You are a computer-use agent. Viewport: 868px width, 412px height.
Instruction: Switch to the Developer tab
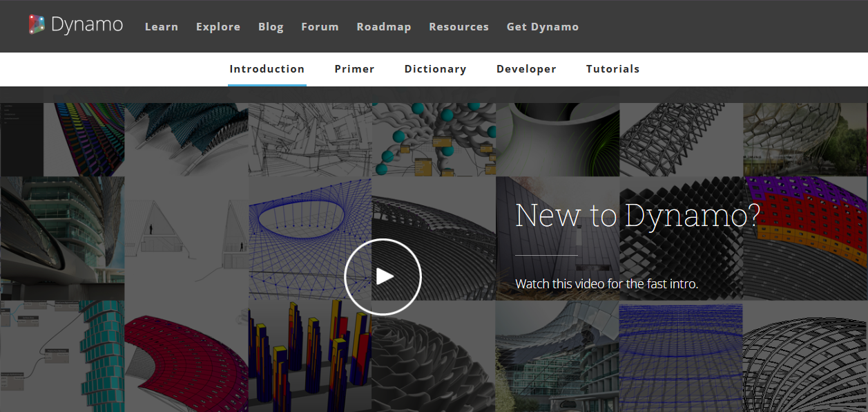[526, 69]
